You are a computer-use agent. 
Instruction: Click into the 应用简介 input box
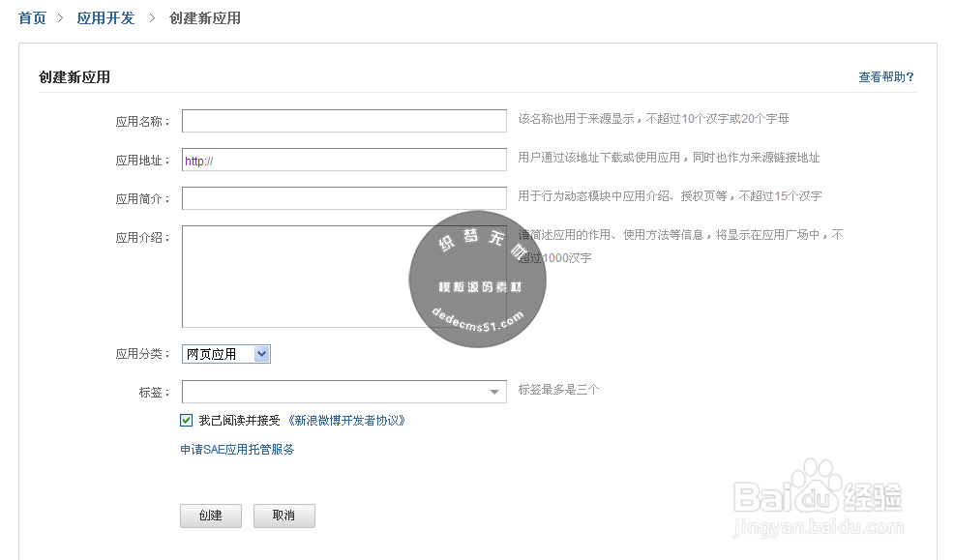[x=343, y=198]
